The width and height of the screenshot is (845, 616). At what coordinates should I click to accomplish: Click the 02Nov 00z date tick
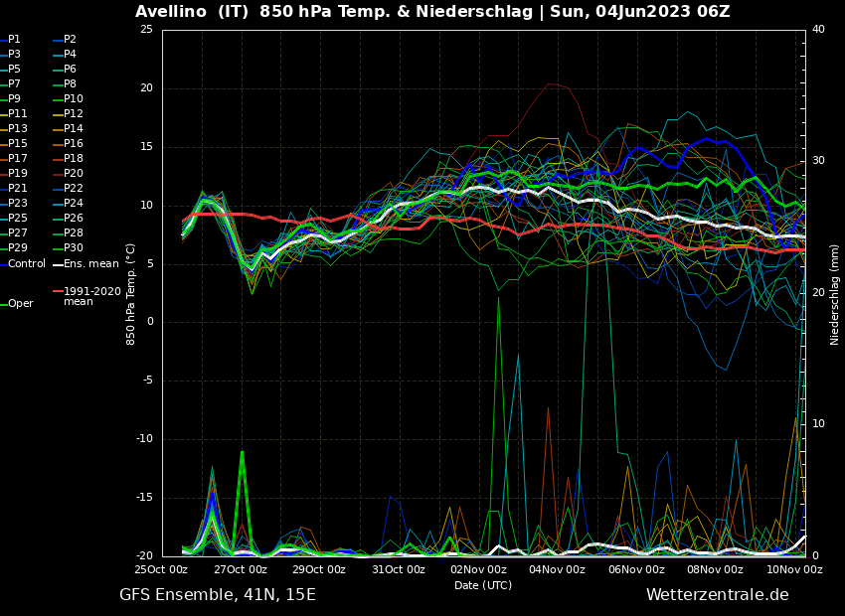pyautogui.click(x=478, y=570)
